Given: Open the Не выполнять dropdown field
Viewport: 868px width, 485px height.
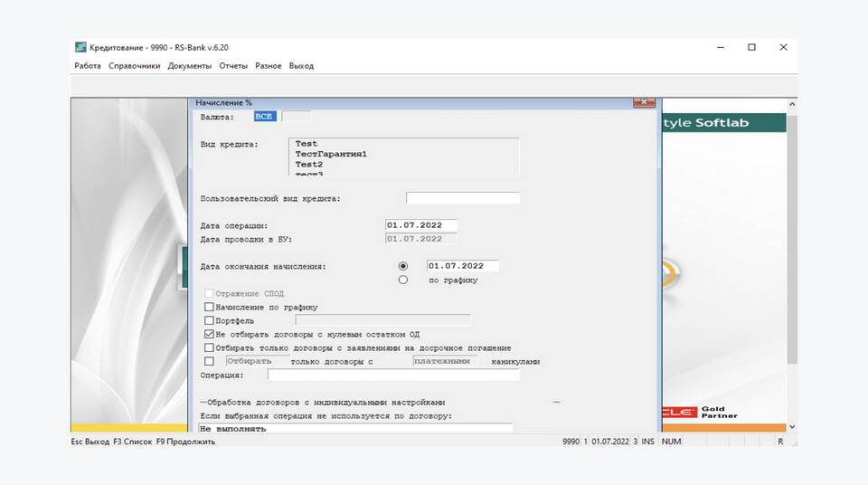Looking at the screenshot, I should [354, 428].
